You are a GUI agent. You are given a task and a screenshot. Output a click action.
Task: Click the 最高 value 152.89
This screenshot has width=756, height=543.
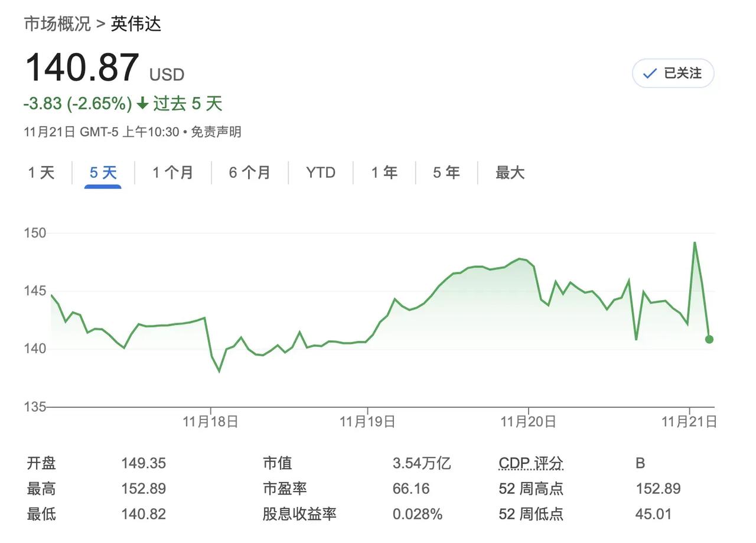tap(144, 489)
